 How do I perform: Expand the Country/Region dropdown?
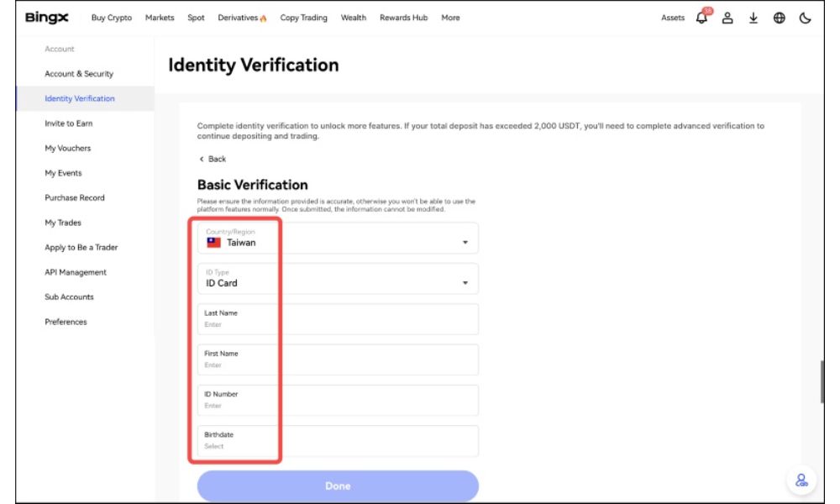click(465, 243)
